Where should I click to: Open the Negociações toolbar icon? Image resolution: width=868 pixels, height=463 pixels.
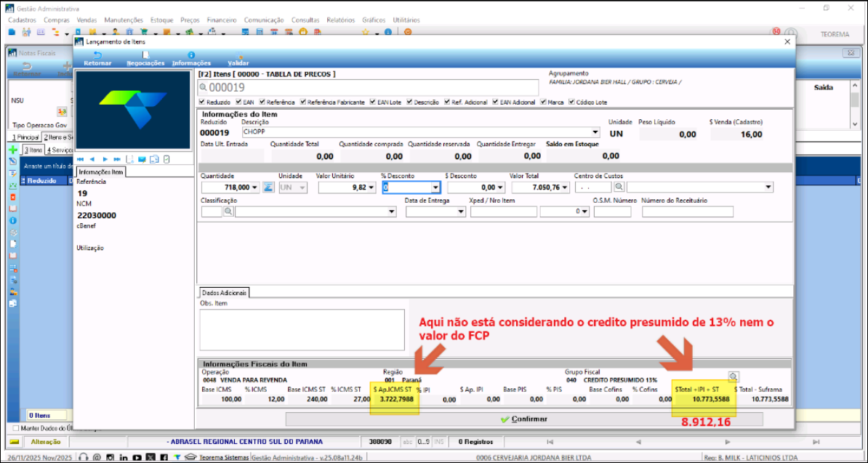145,55
